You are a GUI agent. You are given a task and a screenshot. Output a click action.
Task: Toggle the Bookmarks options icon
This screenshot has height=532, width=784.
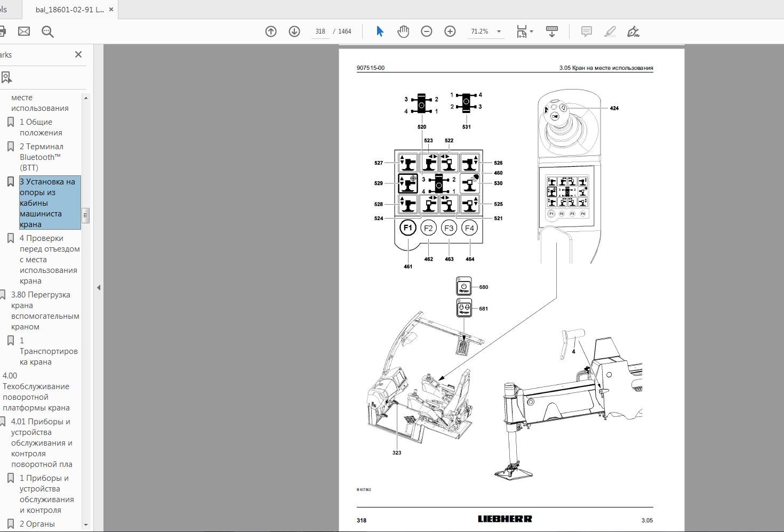(x=6, y=78)
